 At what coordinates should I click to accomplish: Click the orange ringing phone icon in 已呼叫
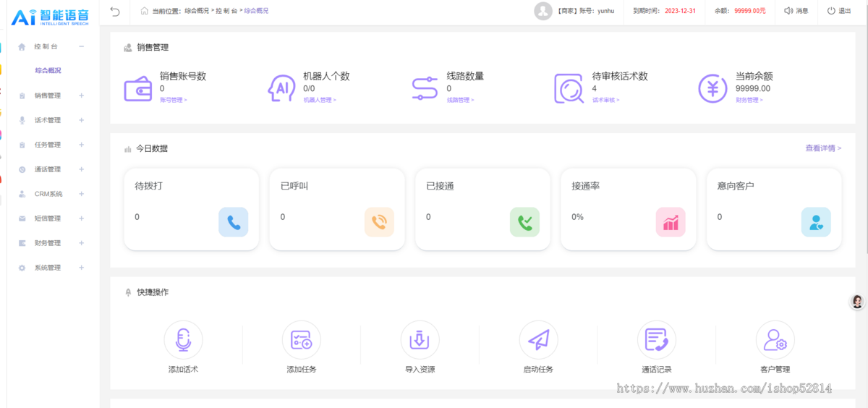click(x=379, y=222)
